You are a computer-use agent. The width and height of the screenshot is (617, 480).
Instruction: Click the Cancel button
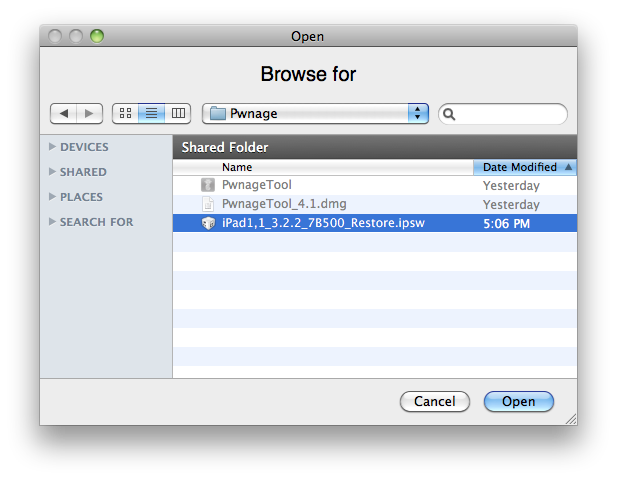[x=434, y=401]
